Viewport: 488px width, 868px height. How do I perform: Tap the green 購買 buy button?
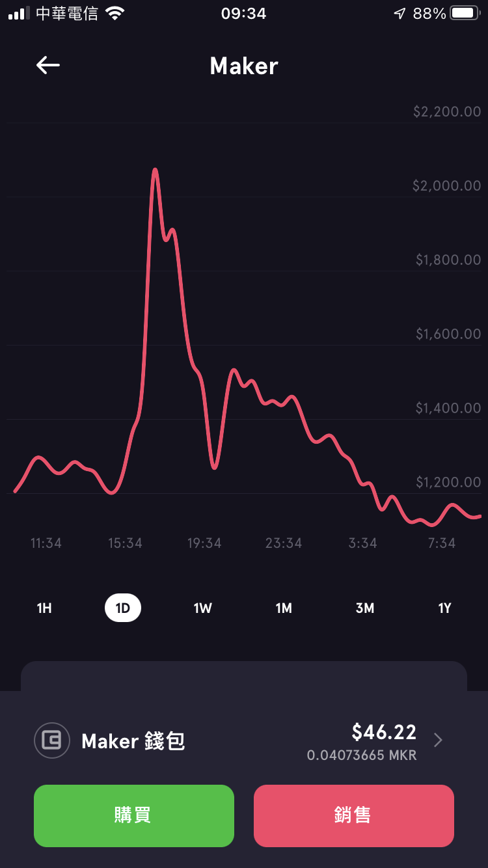pyautogui.click(x=134, y=816)
